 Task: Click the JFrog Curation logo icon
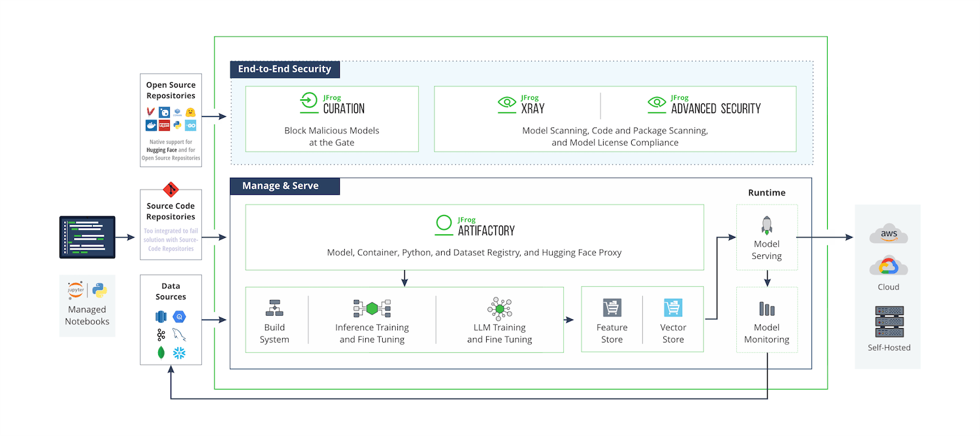(x=308, y=103)
